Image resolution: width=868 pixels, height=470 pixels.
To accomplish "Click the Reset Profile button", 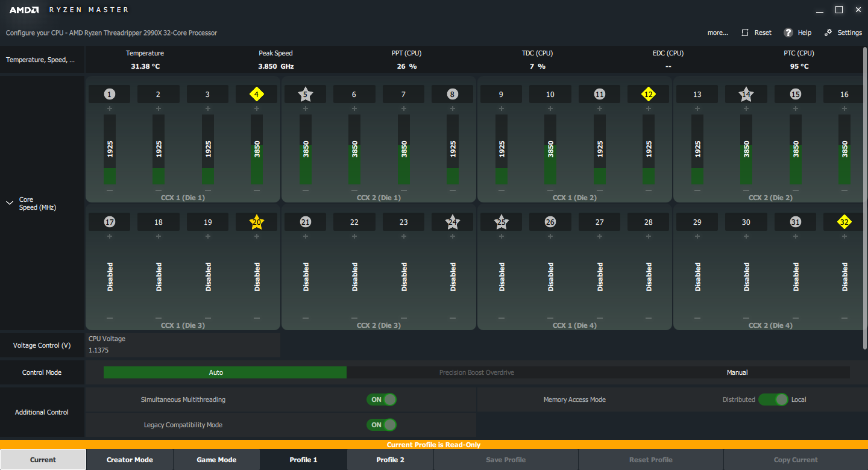I will click(x=650, y=460).
